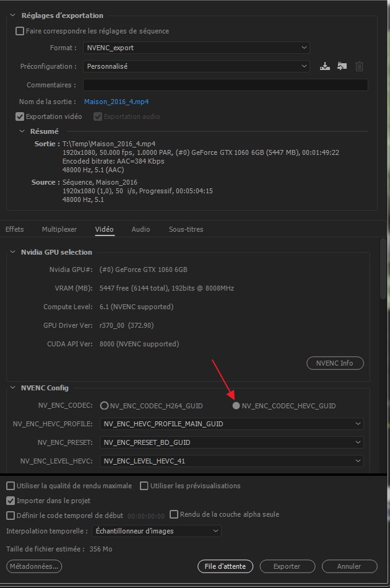Enable Utiliser la qualité de rendu maximale
The width and height of the screenshot is (390, 588).
(x=11, y=486)
